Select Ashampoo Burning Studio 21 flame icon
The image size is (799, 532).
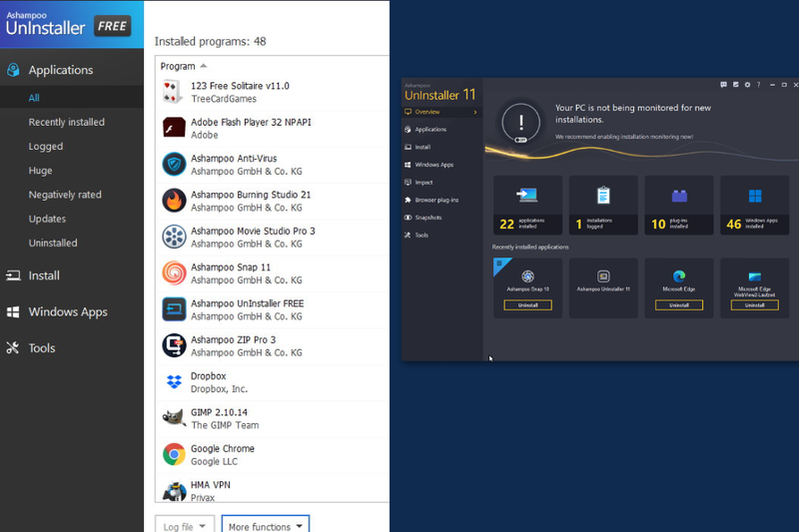tap(174, 201)
